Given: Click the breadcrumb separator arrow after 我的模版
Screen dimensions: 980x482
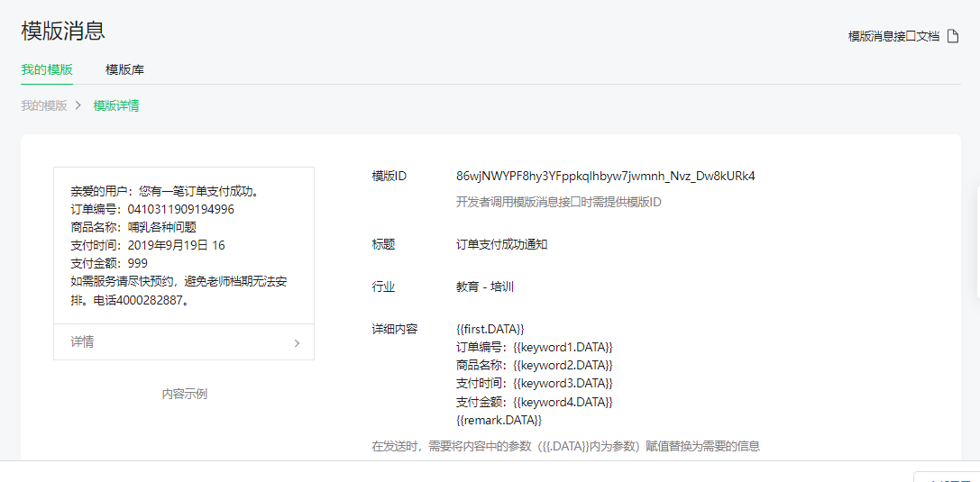Looking at the screenshot, I should click(x=78, y=105).
